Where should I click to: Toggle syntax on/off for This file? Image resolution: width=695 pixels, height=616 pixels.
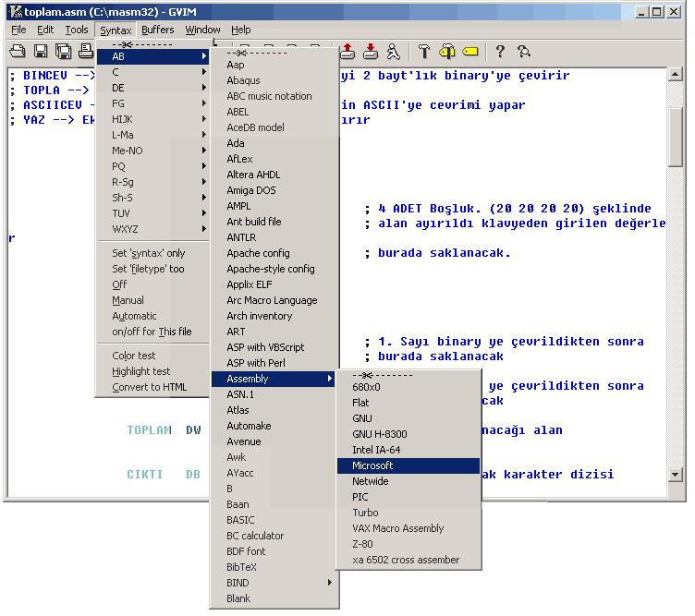pos(152,332)
